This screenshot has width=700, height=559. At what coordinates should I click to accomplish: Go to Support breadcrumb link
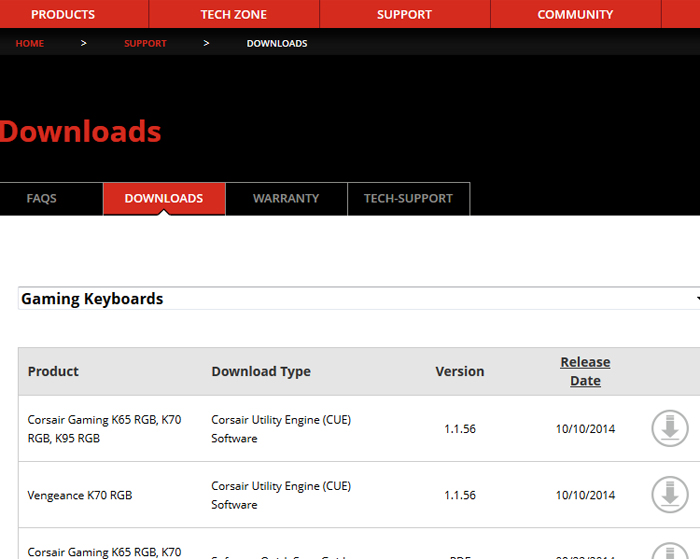[145, 43]
